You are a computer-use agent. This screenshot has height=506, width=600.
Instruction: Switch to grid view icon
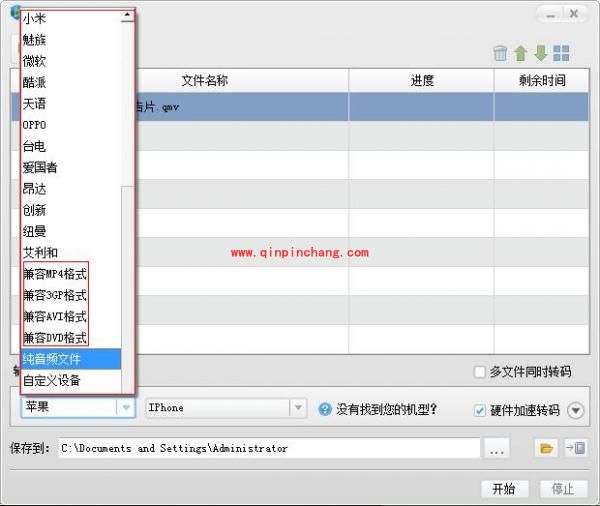[561, 53]
